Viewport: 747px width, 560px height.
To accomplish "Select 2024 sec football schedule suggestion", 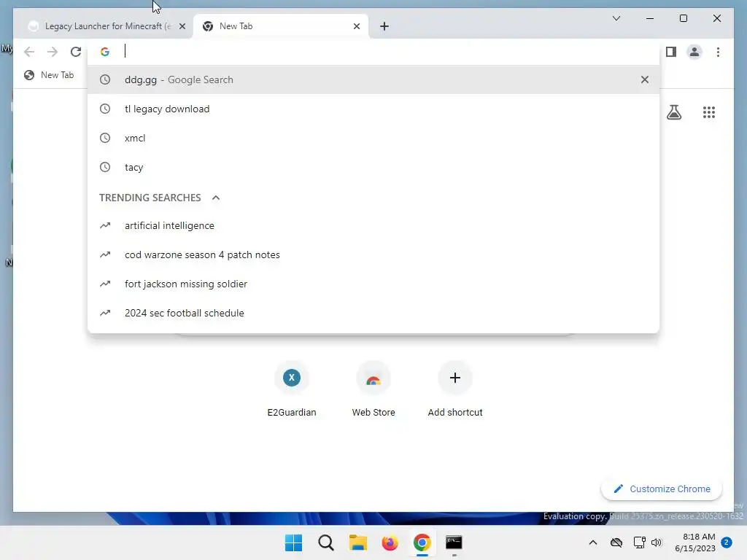I will (x=373, y=313).
